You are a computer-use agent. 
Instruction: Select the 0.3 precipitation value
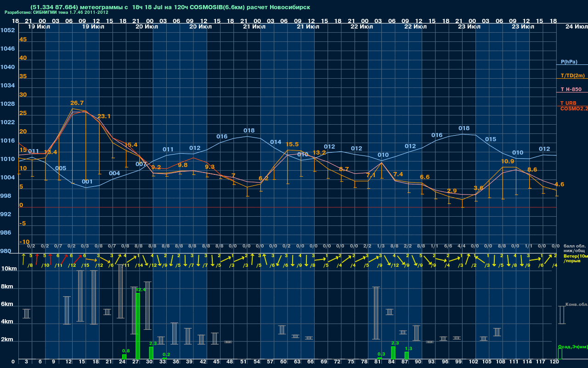(381, 354)
